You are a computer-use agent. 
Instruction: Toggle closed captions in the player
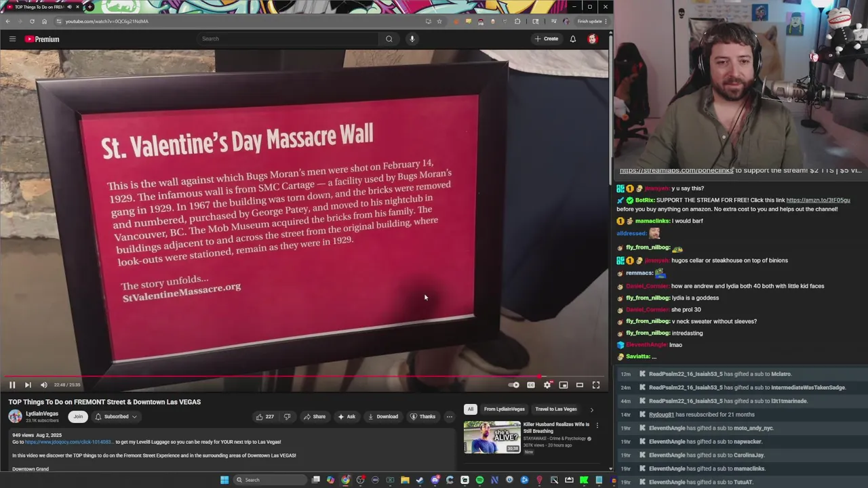click(x=531, y=385)
